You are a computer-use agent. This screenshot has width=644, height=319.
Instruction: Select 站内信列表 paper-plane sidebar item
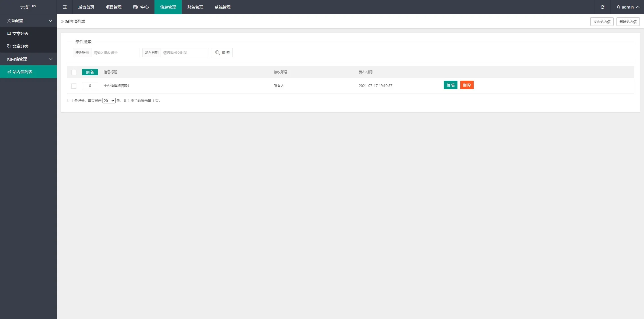[22, 72]
